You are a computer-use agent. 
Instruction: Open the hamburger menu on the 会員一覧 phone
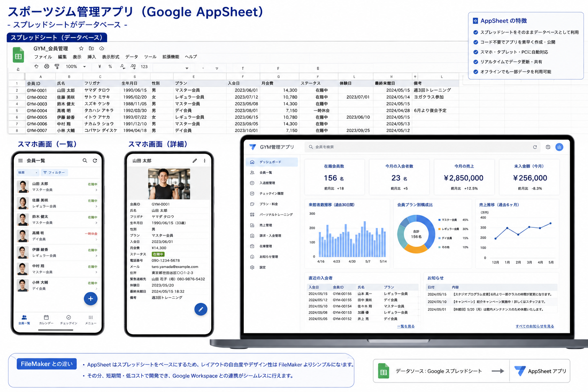21,161
